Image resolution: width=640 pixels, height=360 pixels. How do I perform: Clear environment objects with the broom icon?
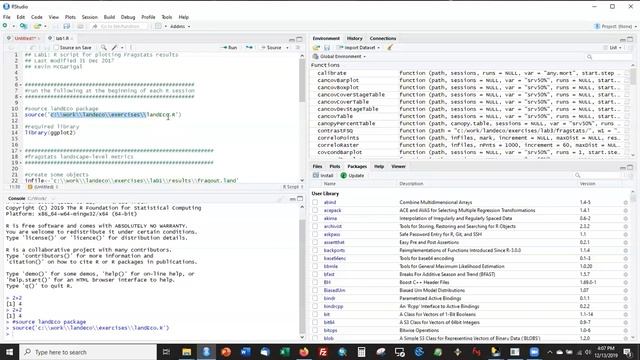click(x=390, y=47)
